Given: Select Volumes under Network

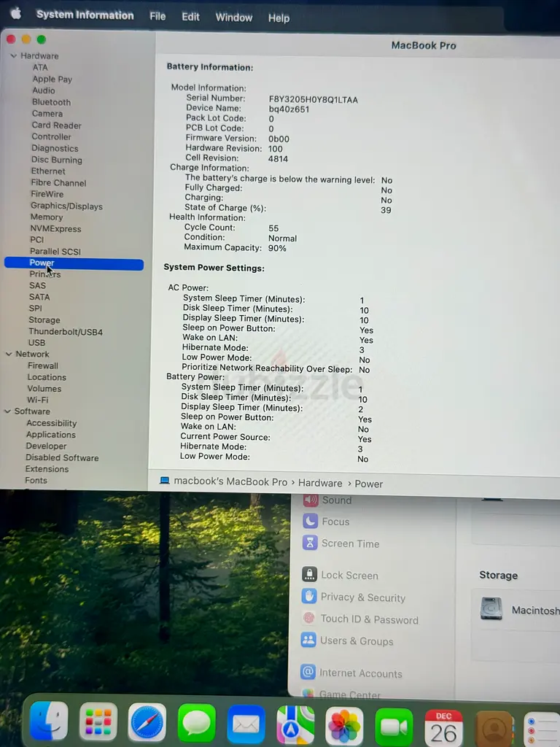Looking at the screenshot, I should (44, 389).
